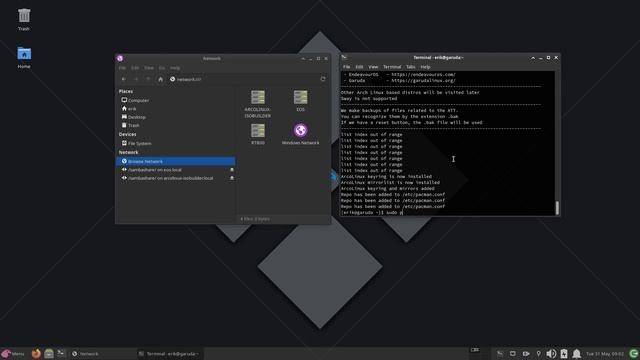Viewport: 640px width, 360px height.
Task: Eject the sambashare on eos.local mount
Action: click(x=232, y=170)
